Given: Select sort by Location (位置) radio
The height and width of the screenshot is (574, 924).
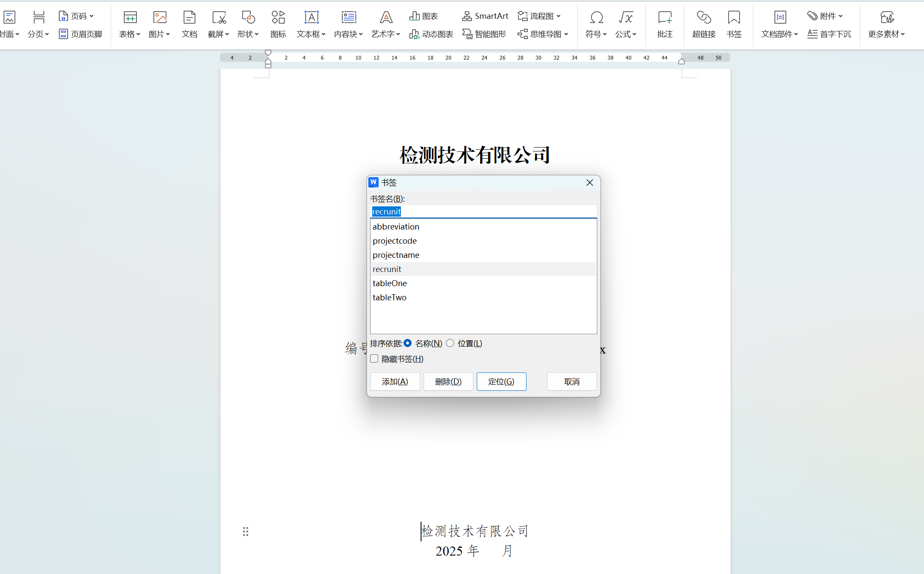Looking at the screenshot, I should [450, 343].
